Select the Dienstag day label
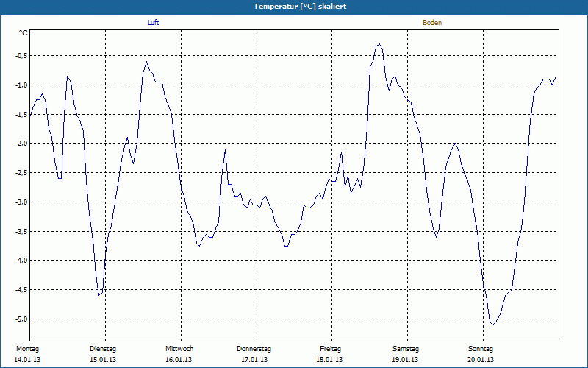588x368 pixels. (103, 349)
